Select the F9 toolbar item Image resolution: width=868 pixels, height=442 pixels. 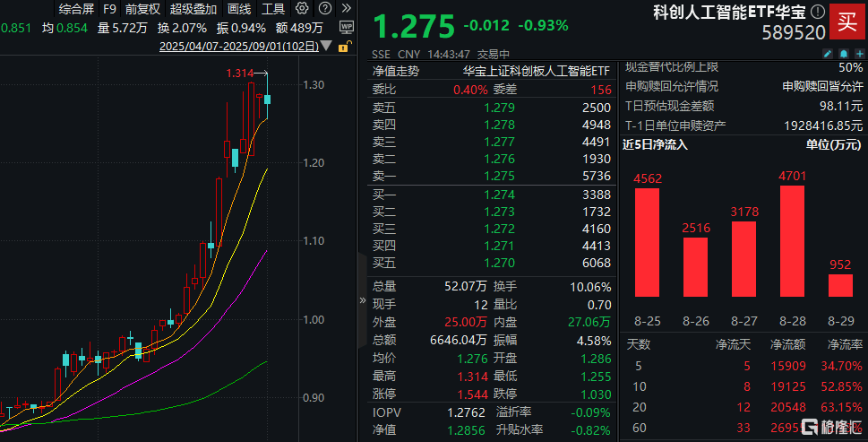pyautogui.click(x=109, y=9)
